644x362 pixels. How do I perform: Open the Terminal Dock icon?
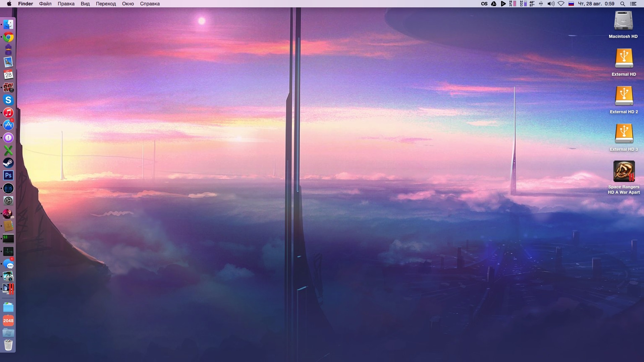(x=8, y=239)
